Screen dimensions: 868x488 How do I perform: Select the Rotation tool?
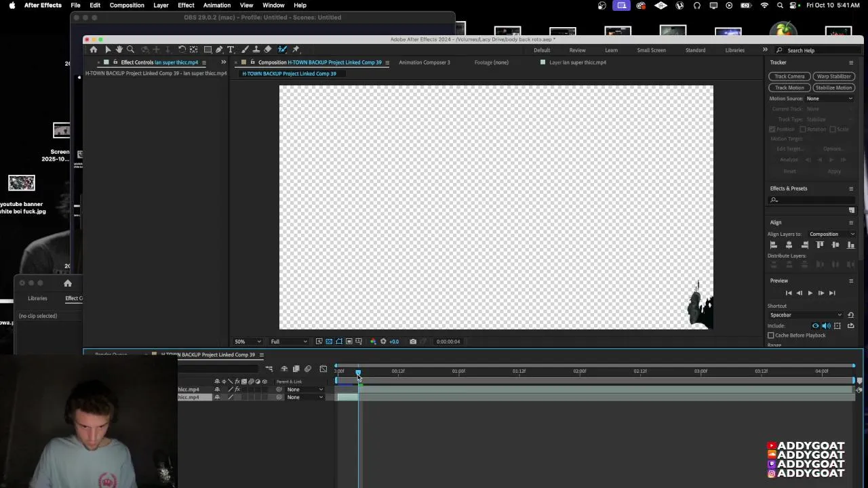tap(182, 49)
